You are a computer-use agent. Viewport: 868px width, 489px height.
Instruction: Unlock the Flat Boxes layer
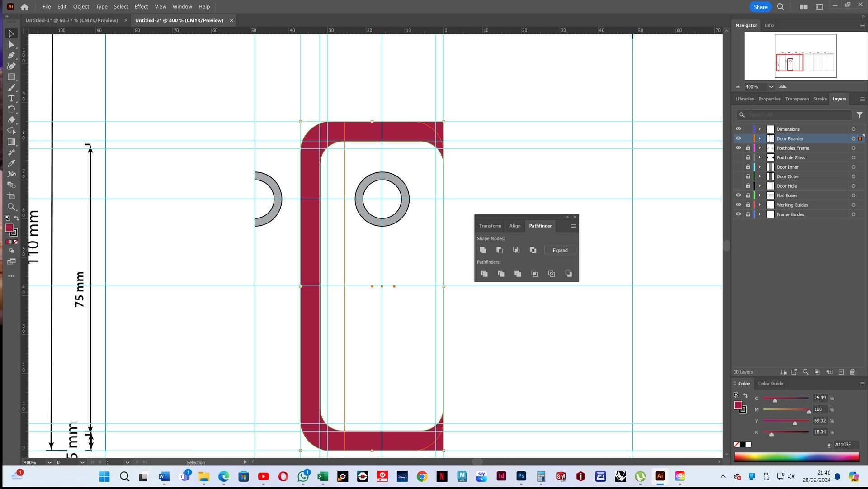tap(748, 195)
